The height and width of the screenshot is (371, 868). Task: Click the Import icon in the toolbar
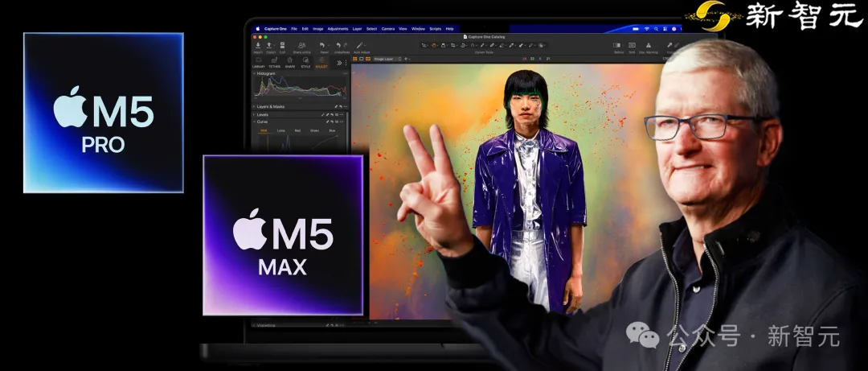pyautogui.click(x=258, y=46)
